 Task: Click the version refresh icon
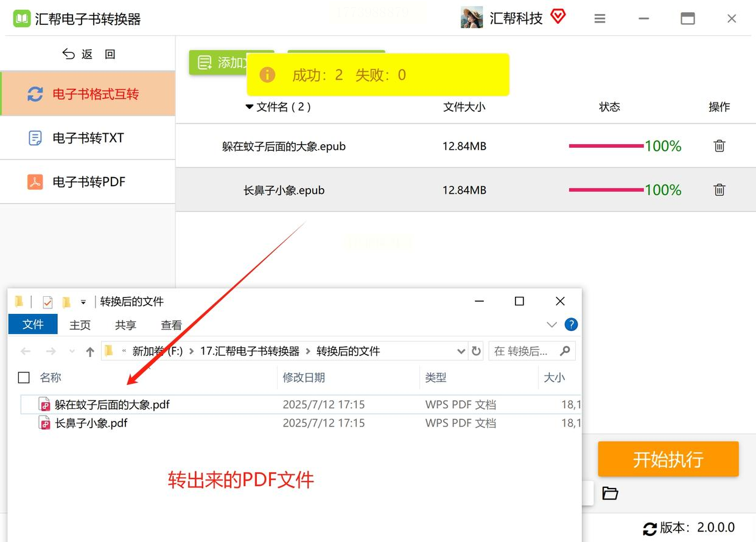[x=650, y=528]
